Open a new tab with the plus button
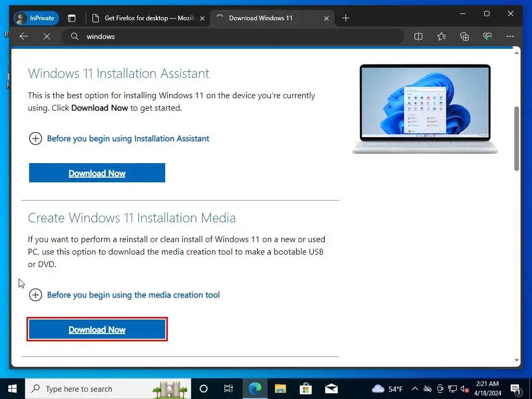This screenshot has width=532, height=399. click(x=345, y=18)
